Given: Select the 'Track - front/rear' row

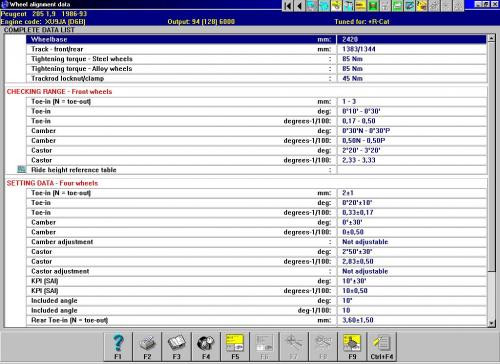Looking at the screenshot, I should tap(256, 49).
